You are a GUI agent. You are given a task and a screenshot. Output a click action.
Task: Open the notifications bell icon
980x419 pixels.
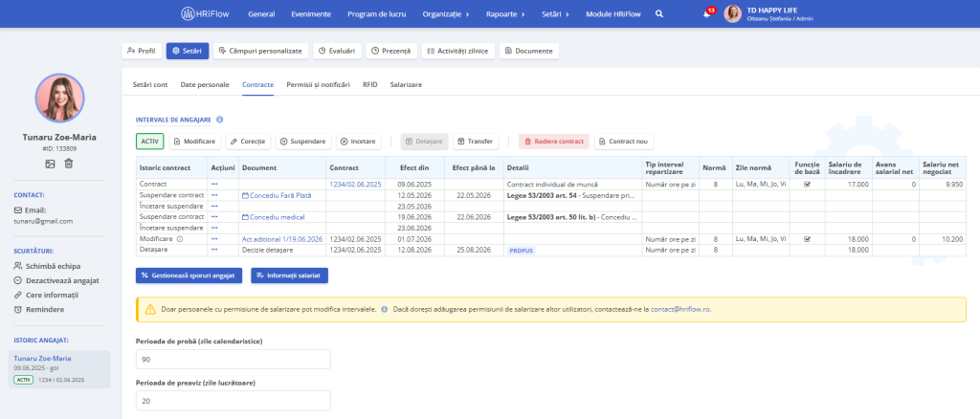point(707,14)
